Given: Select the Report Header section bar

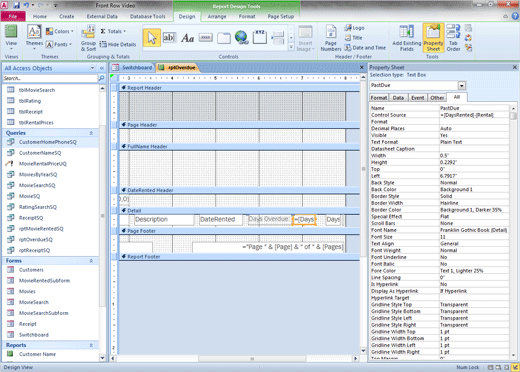Looking at the screenshot, I should click(239, 88).
